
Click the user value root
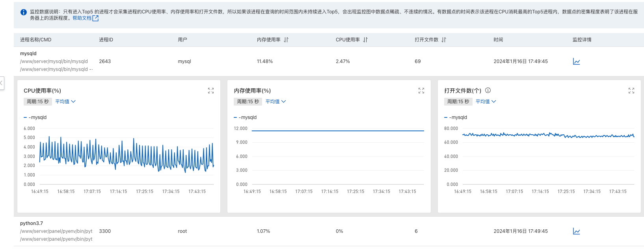tap(182, 231)
